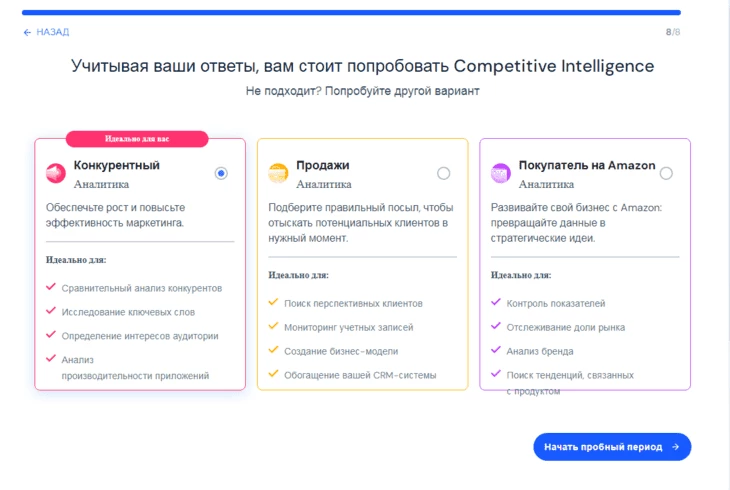Click Обогащение вашей CRM-системы list item
The width and height of the screenshot is (730, 490).
tap(360, 375)
